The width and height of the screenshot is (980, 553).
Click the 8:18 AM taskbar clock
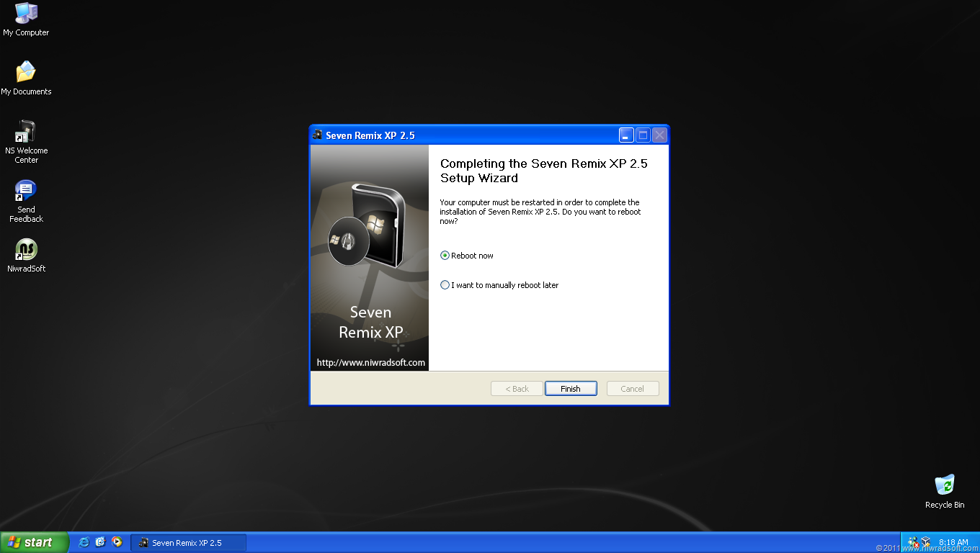[953, 542]
